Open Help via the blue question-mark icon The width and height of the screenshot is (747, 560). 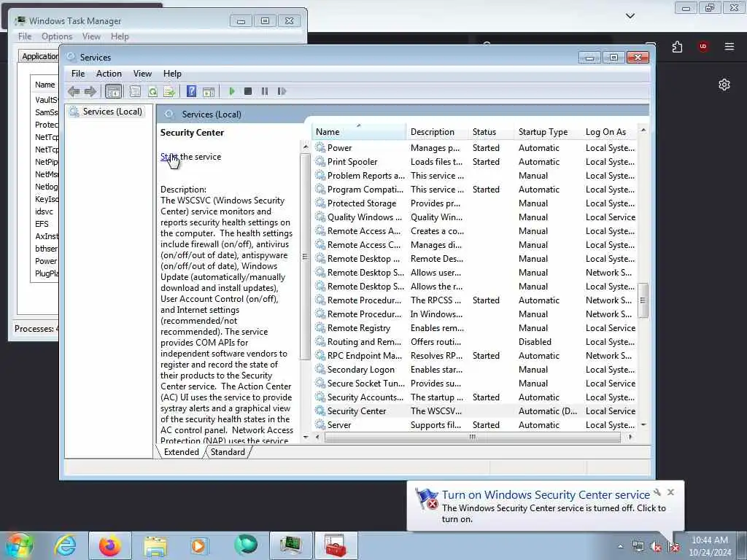point(191,91)
